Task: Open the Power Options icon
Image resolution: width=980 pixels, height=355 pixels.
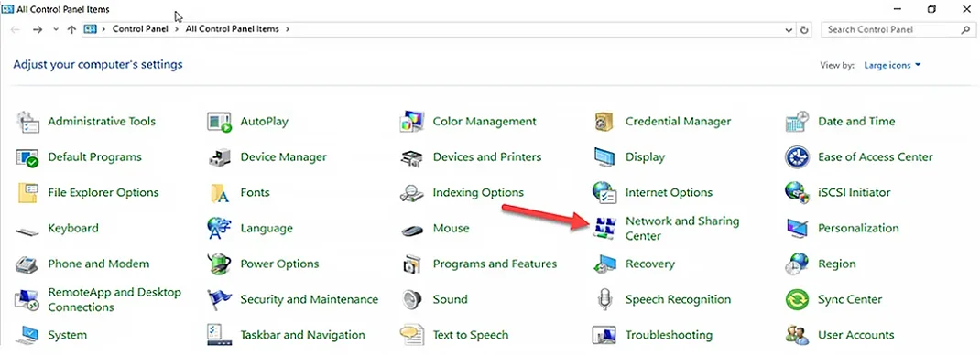Action: [220, 264]
